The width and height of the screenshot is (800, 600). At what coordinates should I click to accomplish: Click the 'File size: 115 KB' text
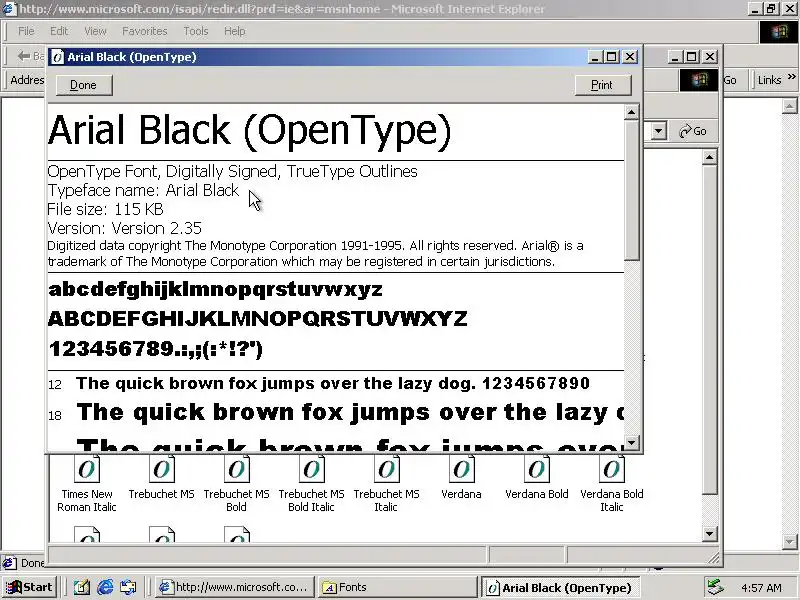105,209
